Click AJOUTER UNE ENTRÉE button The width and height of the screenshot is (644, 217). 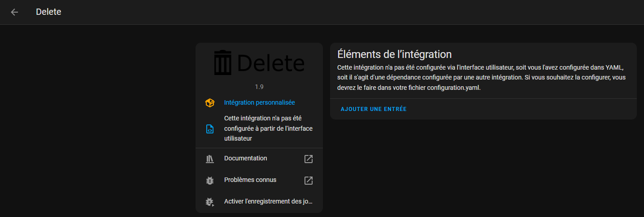(x=374, y=109)
